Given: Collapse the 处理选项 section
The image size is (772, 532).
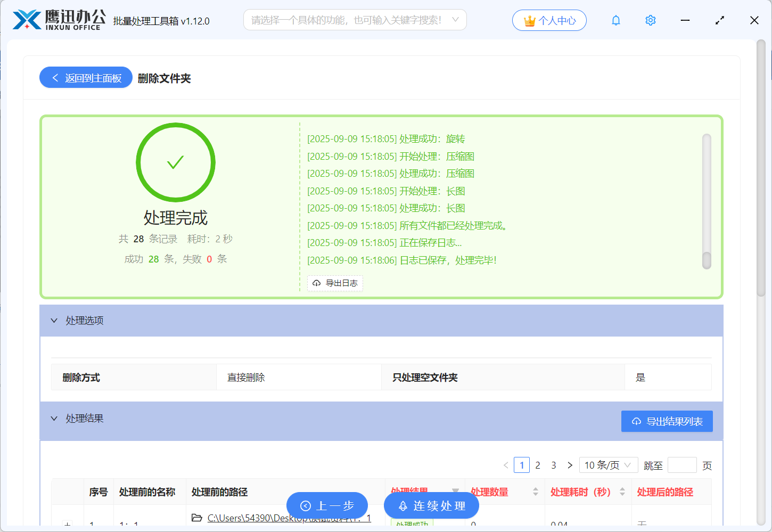Looking at the screenshot, I should pos(54,321).
